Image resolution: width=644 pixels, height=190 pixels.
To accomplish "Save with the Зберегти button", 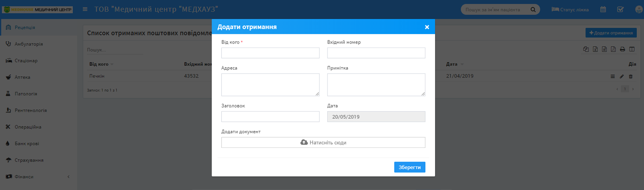I will pyautogui.click(x=410, y=167).
